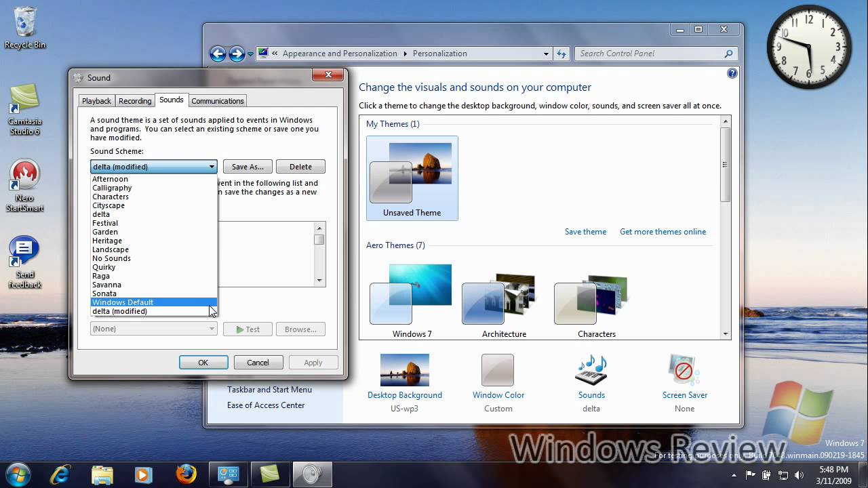Click scroll-up arrow of Program Events list
Screen dimensions: 868x488
[319, 227]
